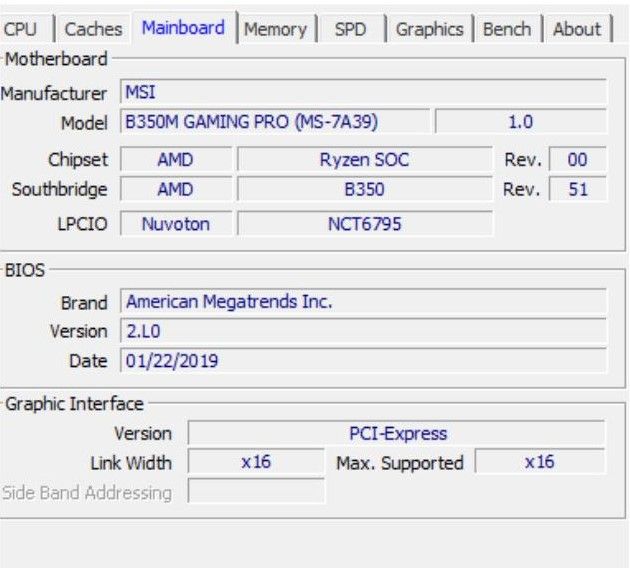The height and width of the screenshot is (568, 630).
Task: Click the BIOS Brand field
Action: pyautogui.click(x=362, y=301)
